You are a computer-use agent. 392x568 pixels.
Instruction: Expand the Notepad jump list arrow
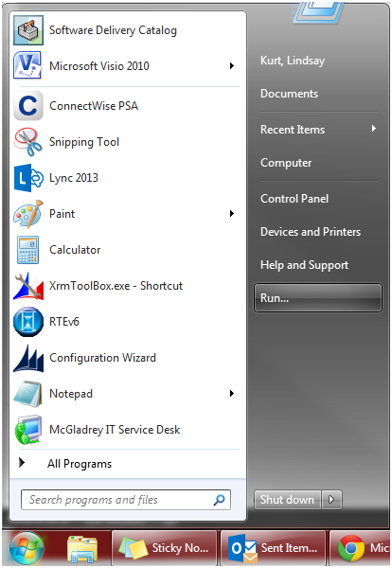231,394
